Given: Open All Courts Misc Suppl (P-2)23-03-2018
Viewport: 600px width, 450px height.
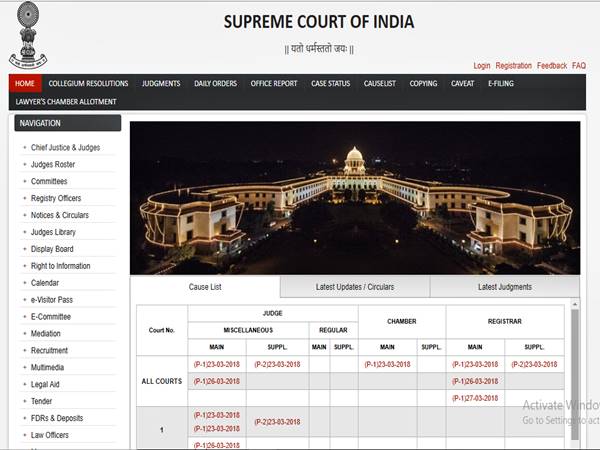Looking at the screenshot, I should 277,364.
